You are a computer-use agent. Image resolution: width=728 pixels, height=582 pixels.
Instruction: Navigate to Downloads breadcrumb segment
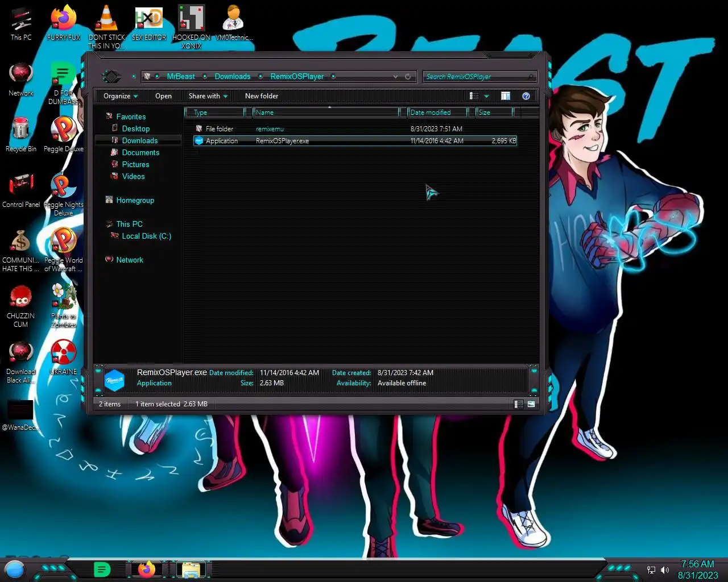[x=233, y=76]
